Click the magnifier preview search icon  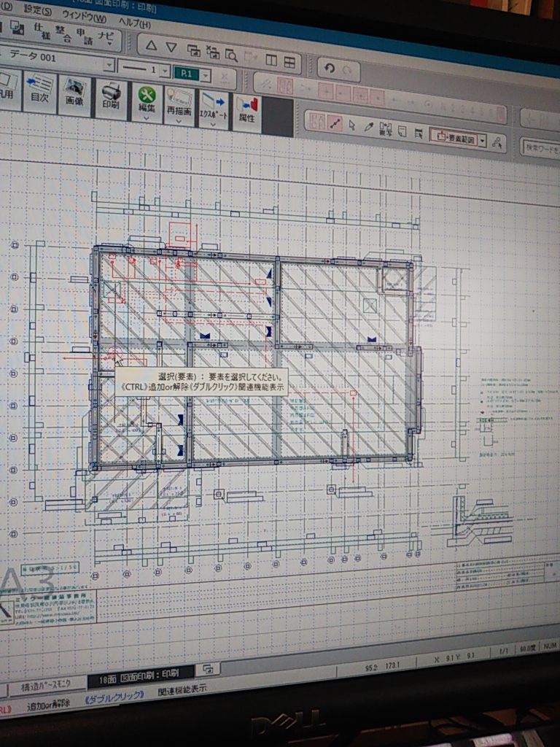[x=232, y=54]
